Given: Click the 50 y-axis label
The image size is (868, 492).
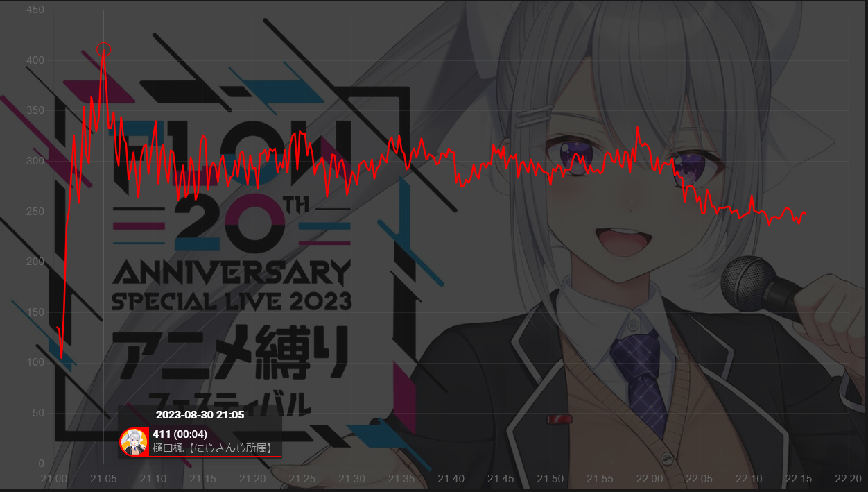Looking at the screenshot, I should point(39,413).
